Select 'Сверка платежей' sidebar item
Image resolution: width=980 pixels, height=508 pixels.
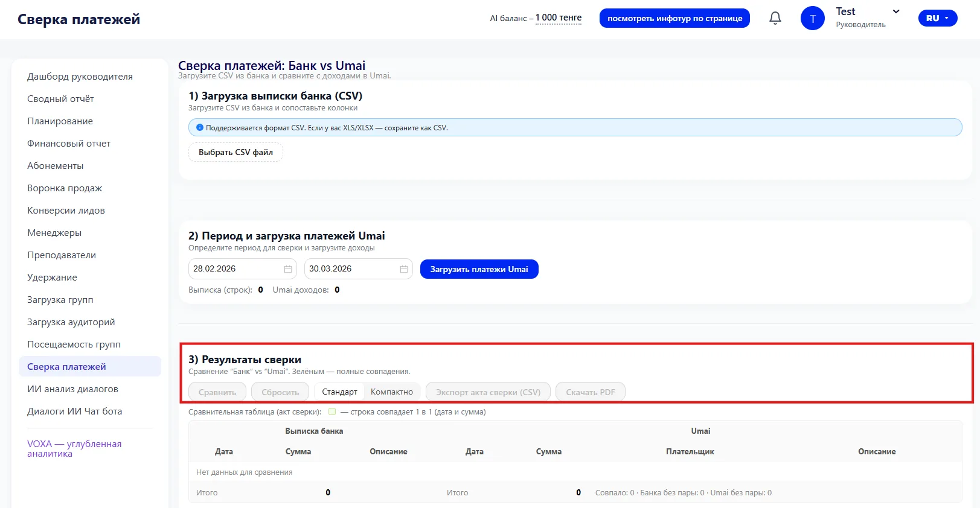pyautogui.click(x=90, y=367)
